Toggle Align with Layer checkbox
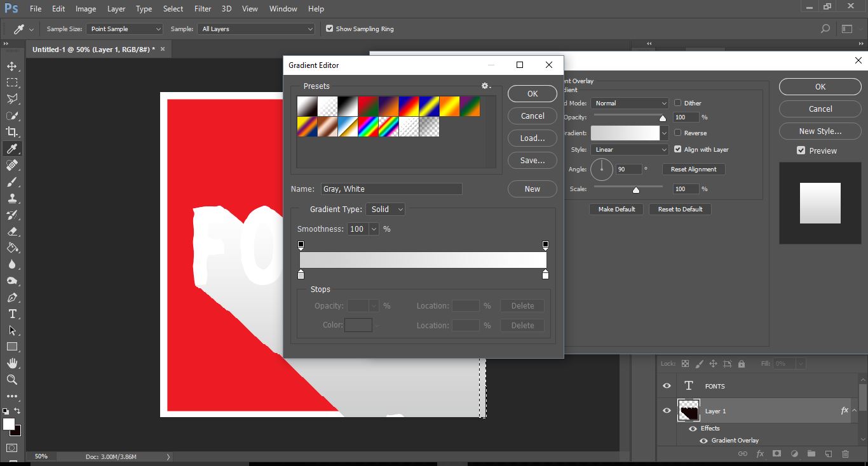Screen dimensions: 868x466 tap(677, 149)
